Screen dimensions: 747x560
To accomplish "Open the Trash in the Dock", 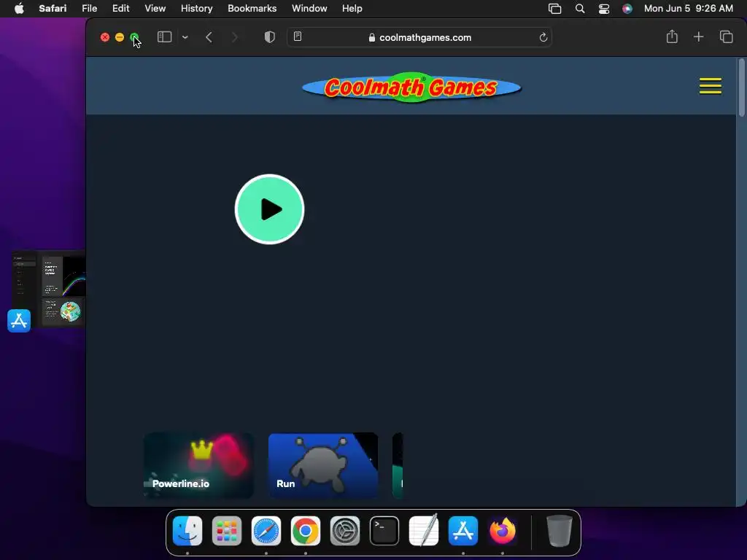I will coord(559,531).
